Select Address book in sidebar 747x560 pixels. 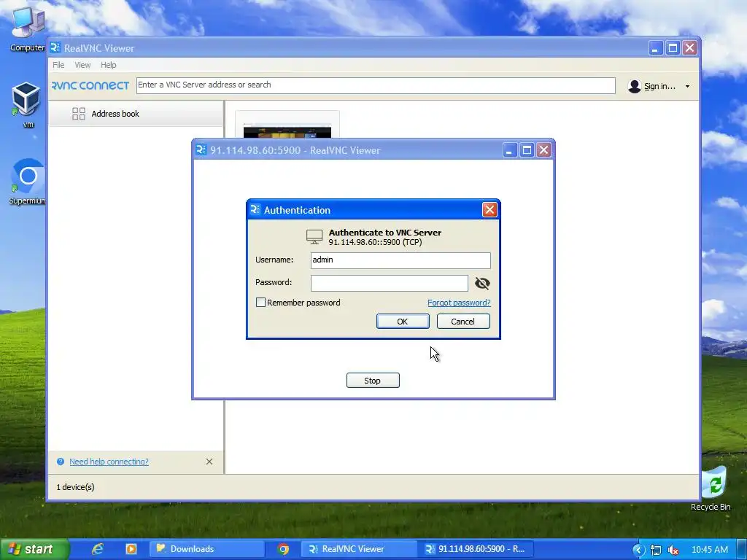[136, 114]
